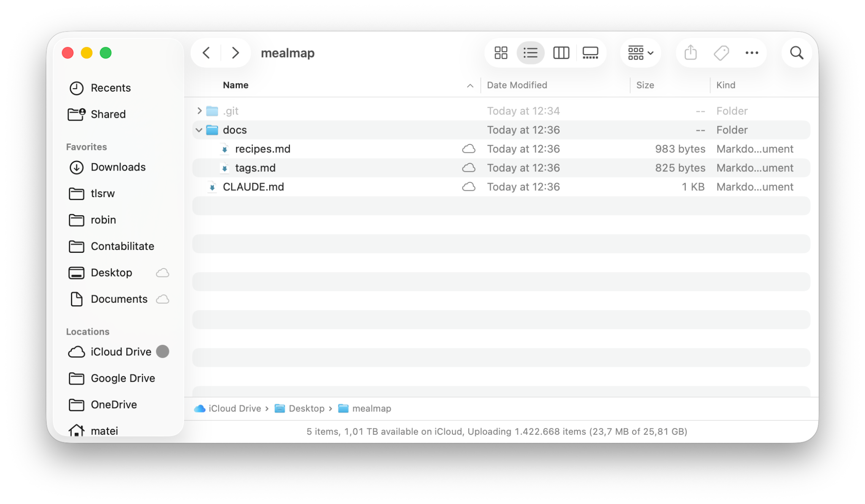Select the docs folder row
This screenshot has height=504, width=865.
pos(501,130)
